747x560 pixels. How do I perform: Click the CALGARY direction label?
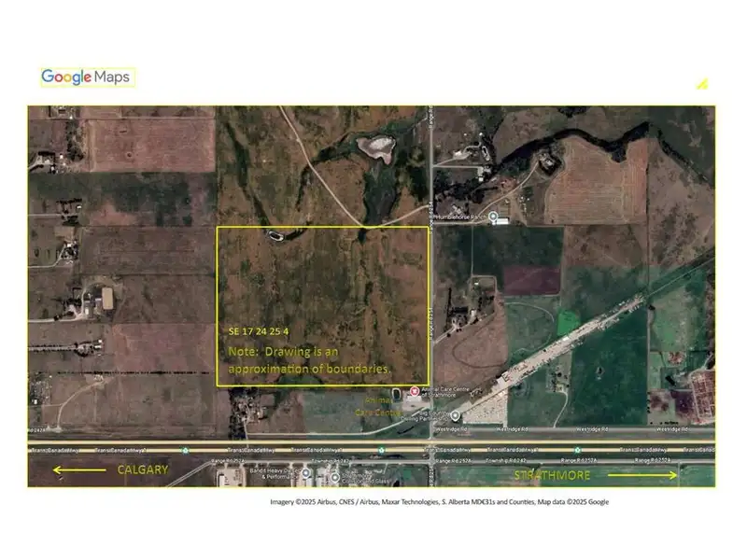pos(142,470)
